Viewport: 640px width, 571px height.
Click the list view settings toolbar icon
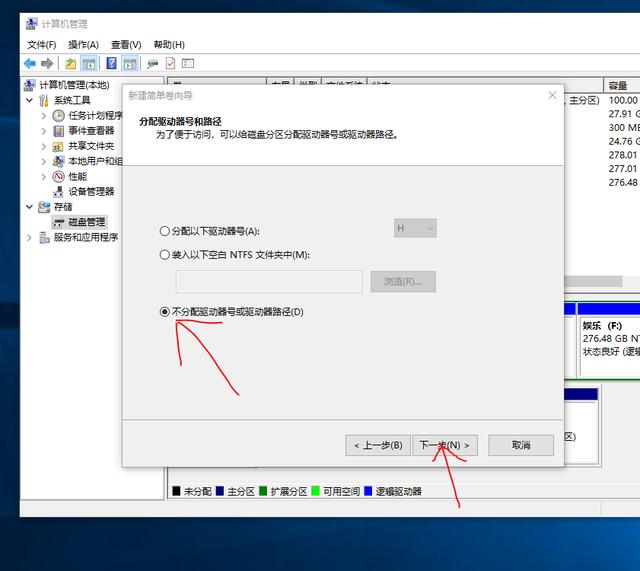[x=188, y=63]
